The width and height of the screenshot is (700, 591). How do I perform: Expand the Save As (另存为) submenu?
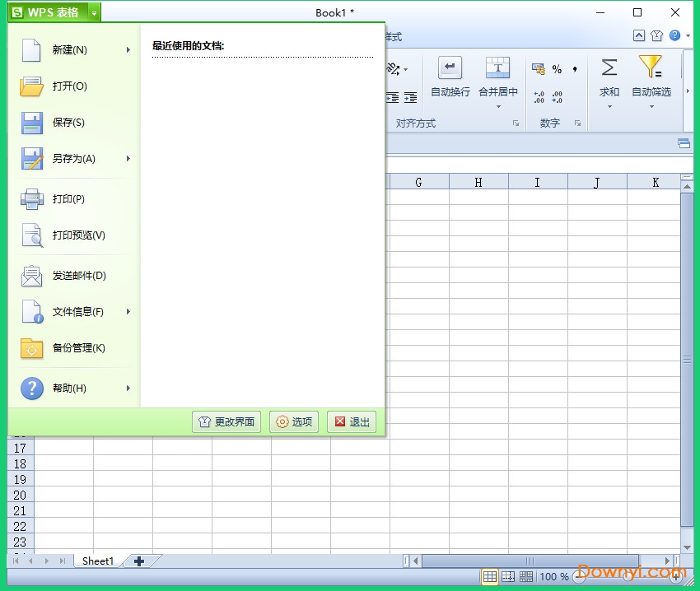[128, 159]
